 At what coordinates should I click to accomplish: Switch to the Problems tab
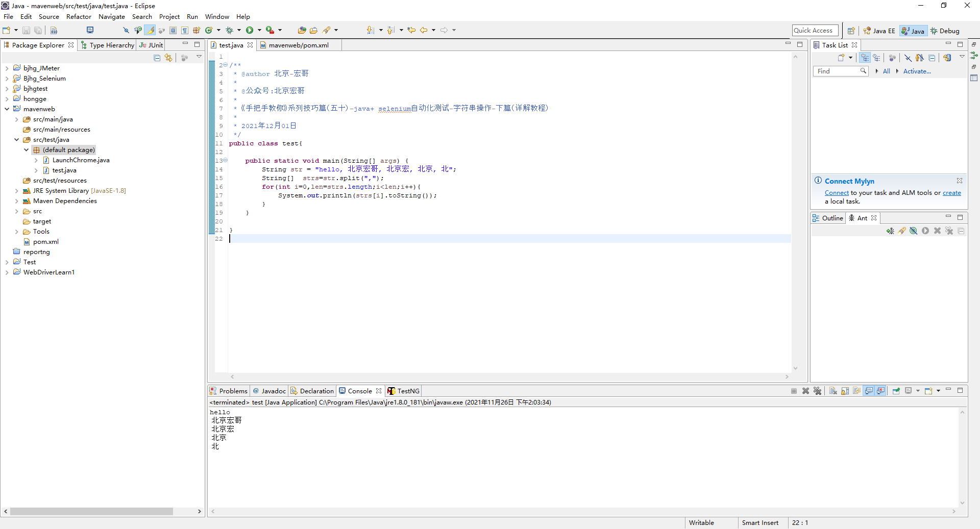click(229, 391)
